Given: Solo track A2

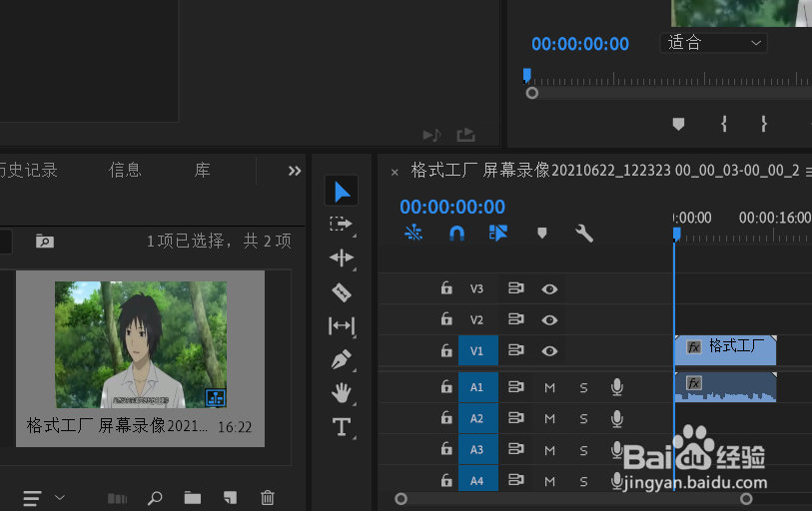Looking at the screenshot, I should pos(583,419).
